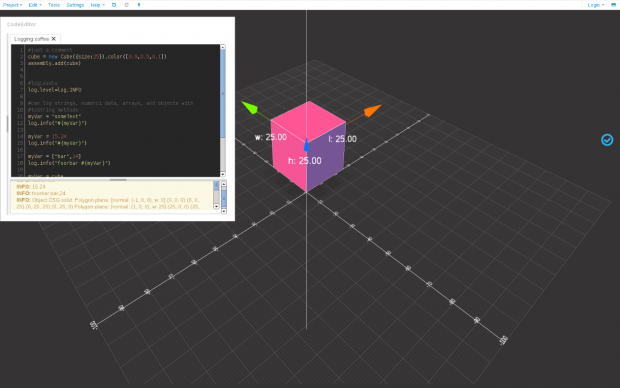Click the console outer scroll-down arrow
The width and height of the screenshot is (620, 388).
click(224, 211)
